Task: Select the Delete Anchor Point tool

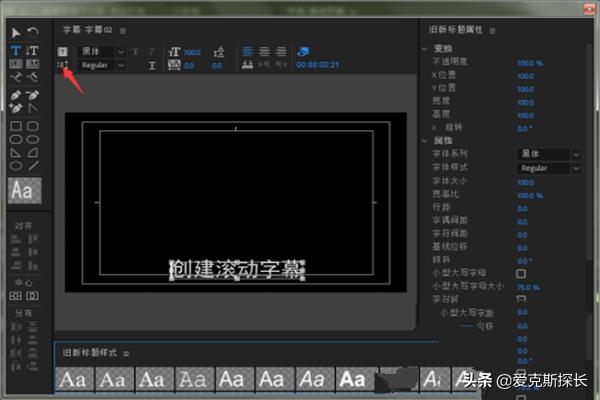Action: [x=33, y=95]
